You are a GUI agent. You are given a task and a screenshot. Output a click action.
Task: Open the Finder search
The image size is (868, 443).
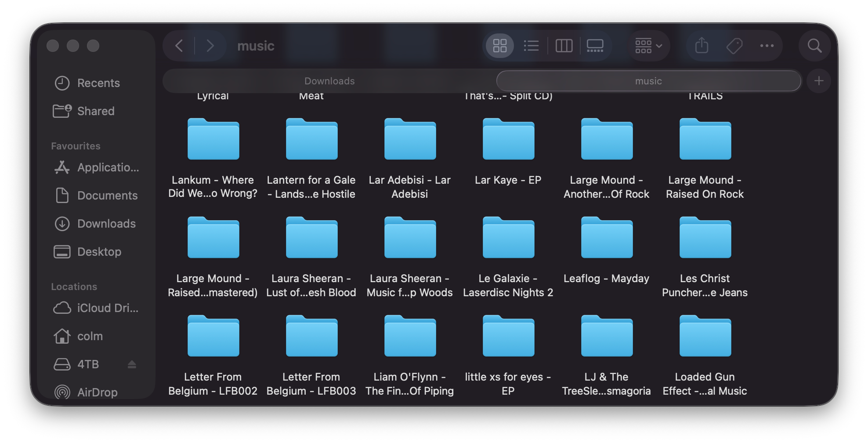815,46
